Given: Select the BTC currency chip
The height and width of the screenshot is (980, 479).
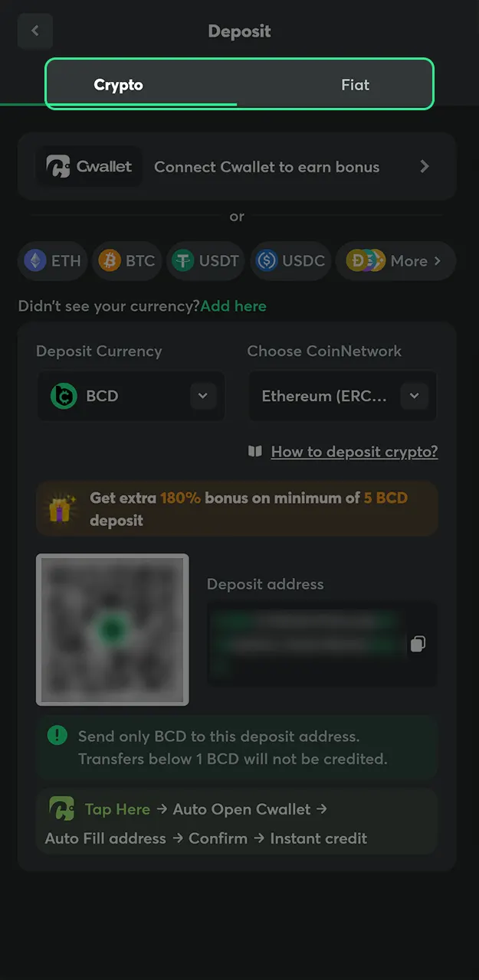Looking at the screenshot, I should (127, 261).
